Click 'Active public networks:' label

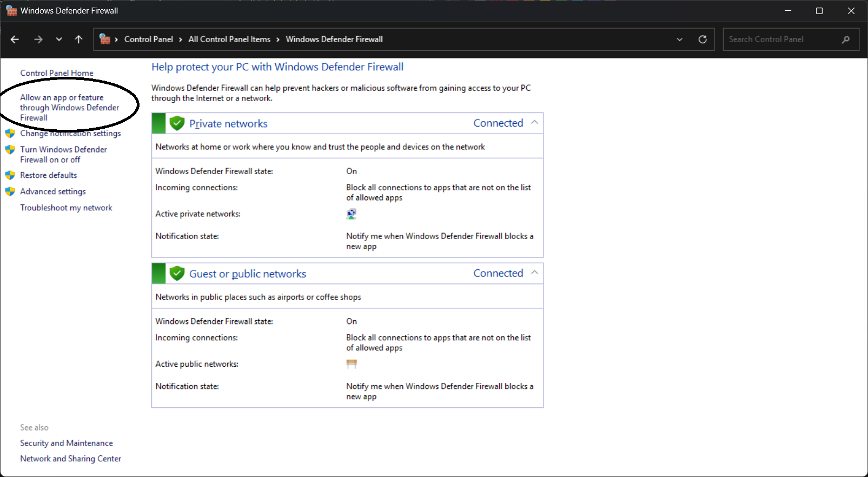(x=197, y=365)
